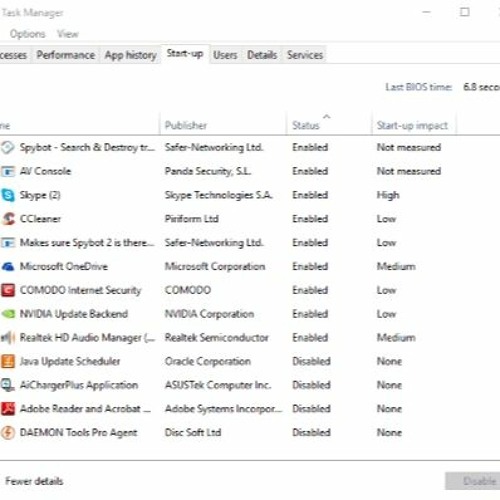
Task: Select the DAEMON Tools Pro Agent entry
Action: pos(78,433)
